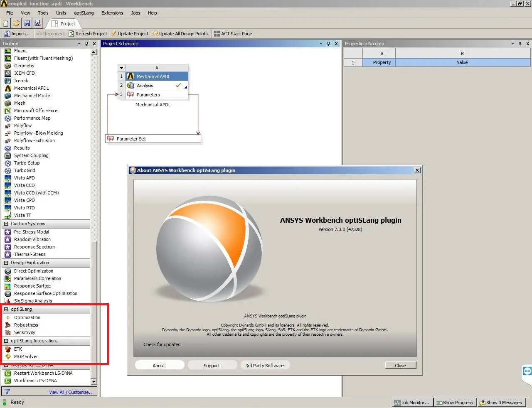
Task: Select the Performance Map icon
Action: (8, 118)
